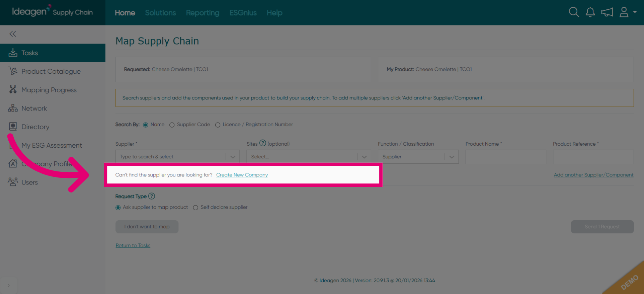This screenshot has width=644, height=294.
Task: Go to the Home menu
Action: [x=125, y=13]
